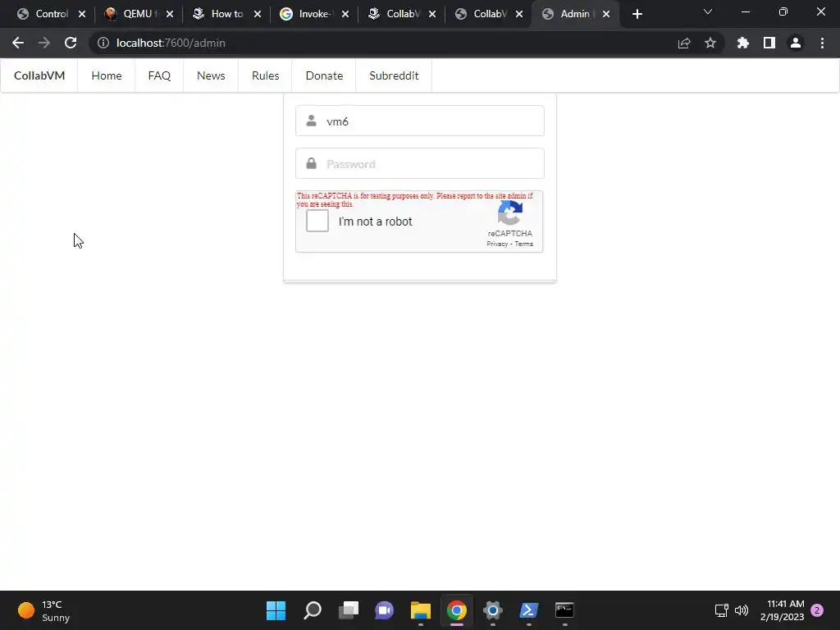840x630 pixels.
Task: Open the Subreddit nav item
Action: 394,75
